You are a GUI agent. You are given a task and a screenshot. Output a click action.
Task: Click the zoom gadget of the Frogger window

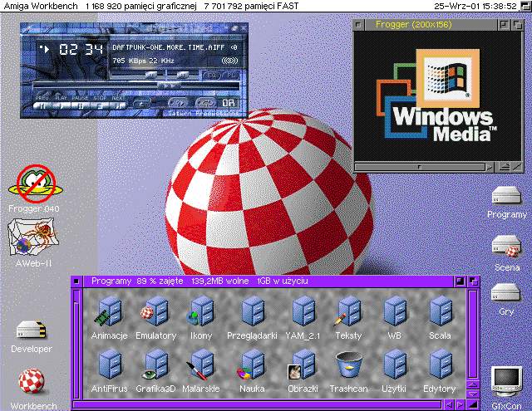[x=505, y=25]
